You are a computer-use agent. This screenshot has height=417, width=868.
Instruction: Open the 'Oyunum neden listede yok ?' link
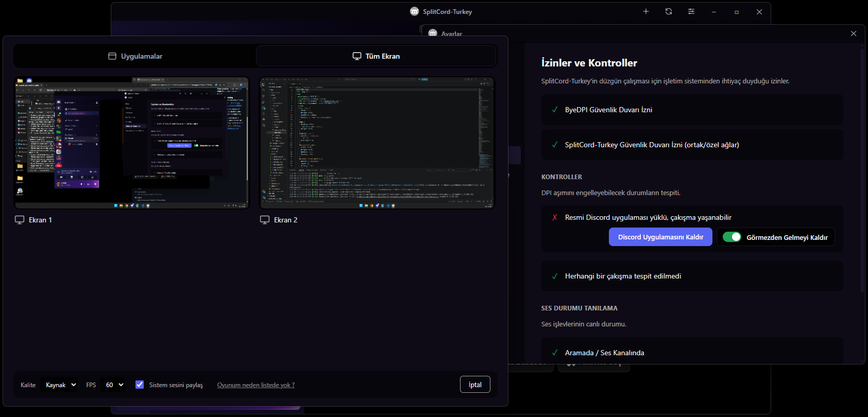coord(256,385)
